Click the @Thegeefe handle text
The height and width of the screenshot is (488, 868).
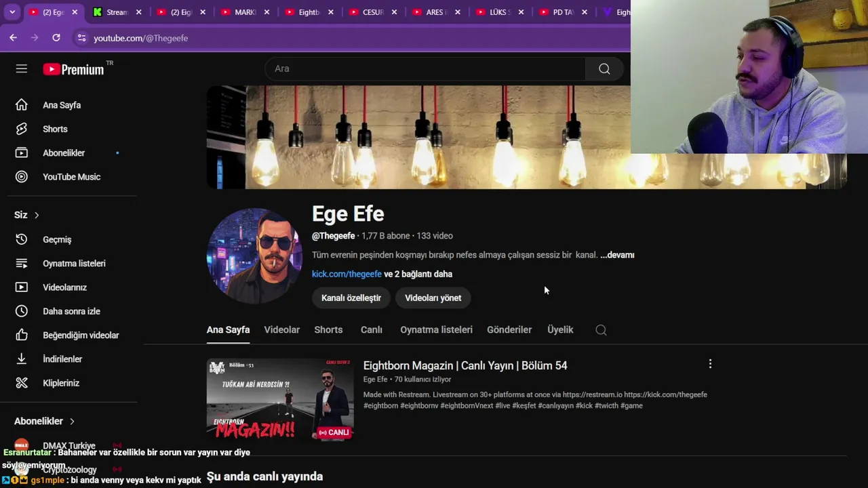point(333,236)
